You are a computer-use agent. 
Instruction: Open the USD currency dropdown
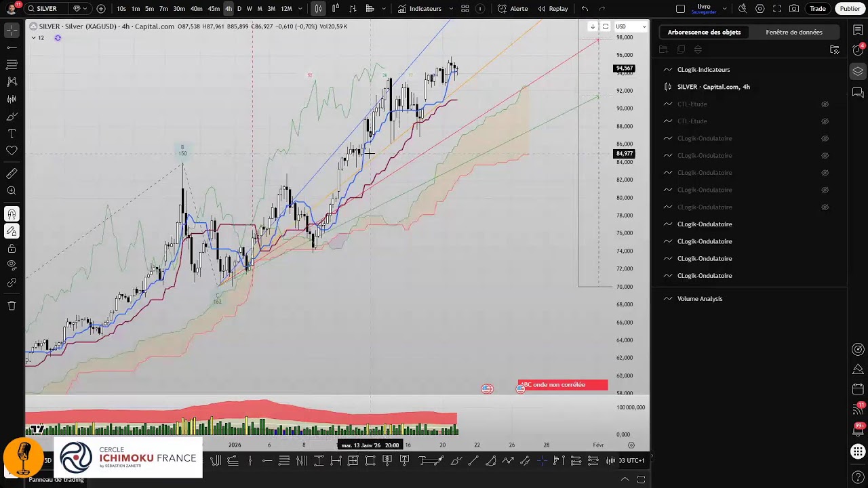(631, 26)
